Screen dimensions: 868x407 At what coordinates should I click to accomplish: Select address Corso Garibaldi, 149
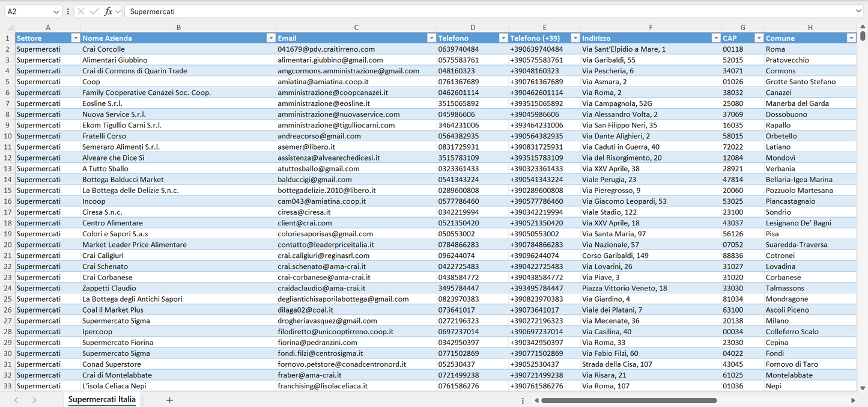(x=651, y=256)
